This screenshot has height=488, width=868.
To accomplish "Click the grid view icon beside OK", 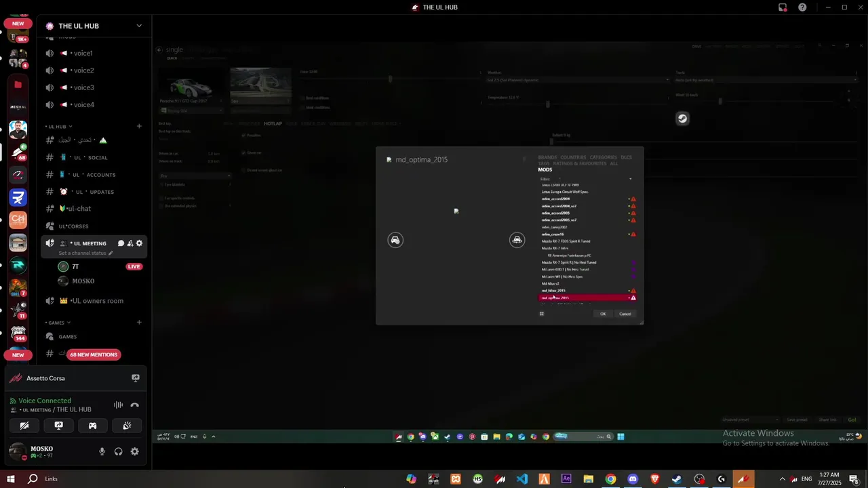I will pos(542,314).
